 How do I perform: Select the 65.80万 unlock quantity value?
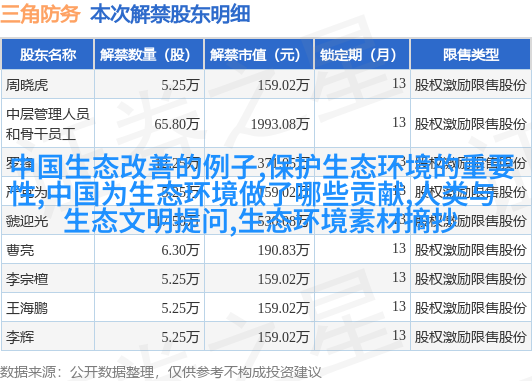tap(176, 124)
